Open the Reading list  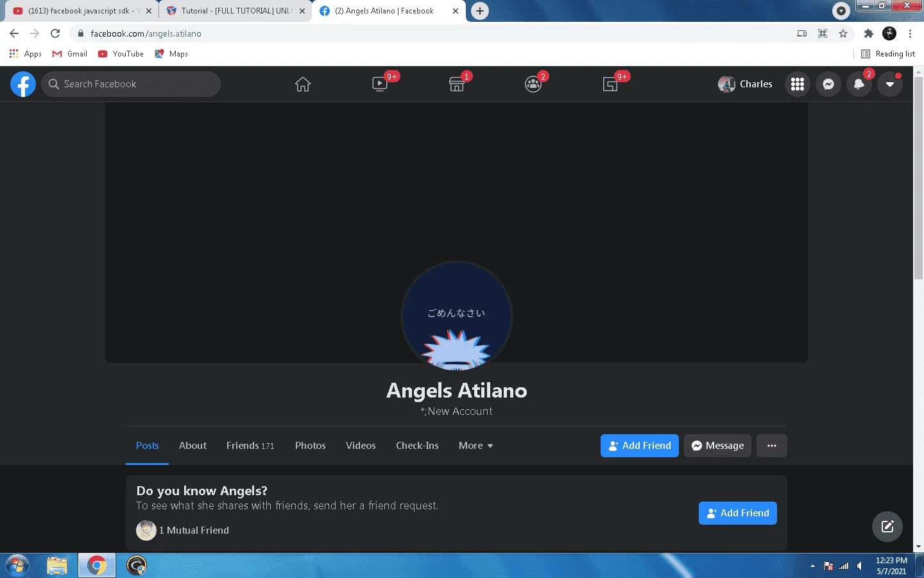coord(888,54)
